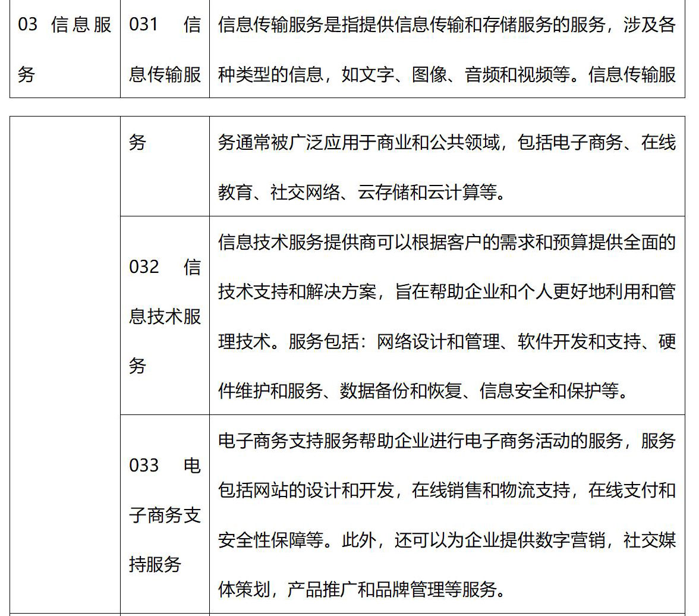This screenshot has width=699, height=616.
Task: Click the line starting "理技术。服务包括"
Action: click(x=446, y=342)
